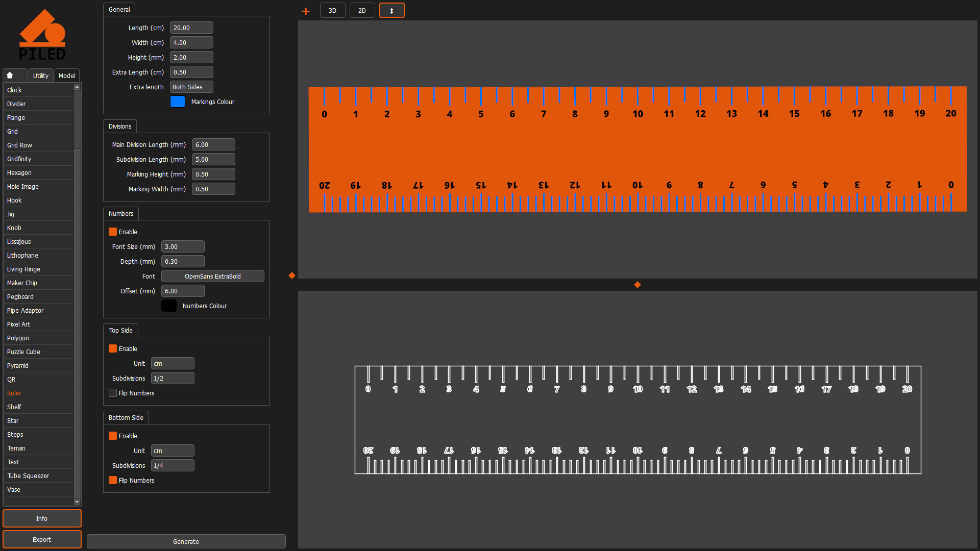Switch to the Utility tab
This screenshot has height=551, width=980.
(x=41, y=76)
